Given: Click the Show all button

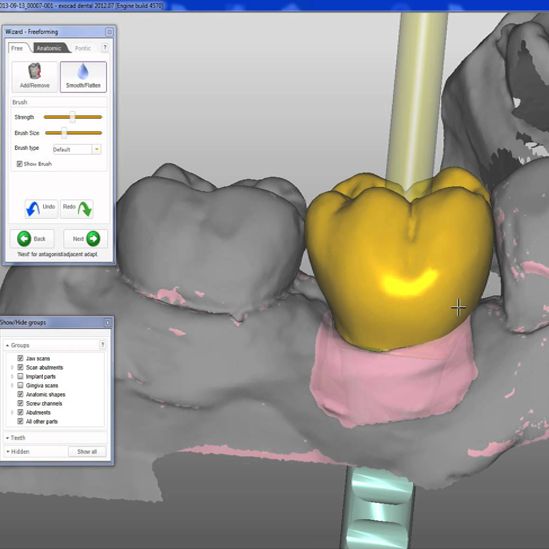Looking at the screenshot, I should (x=87, y=452).
